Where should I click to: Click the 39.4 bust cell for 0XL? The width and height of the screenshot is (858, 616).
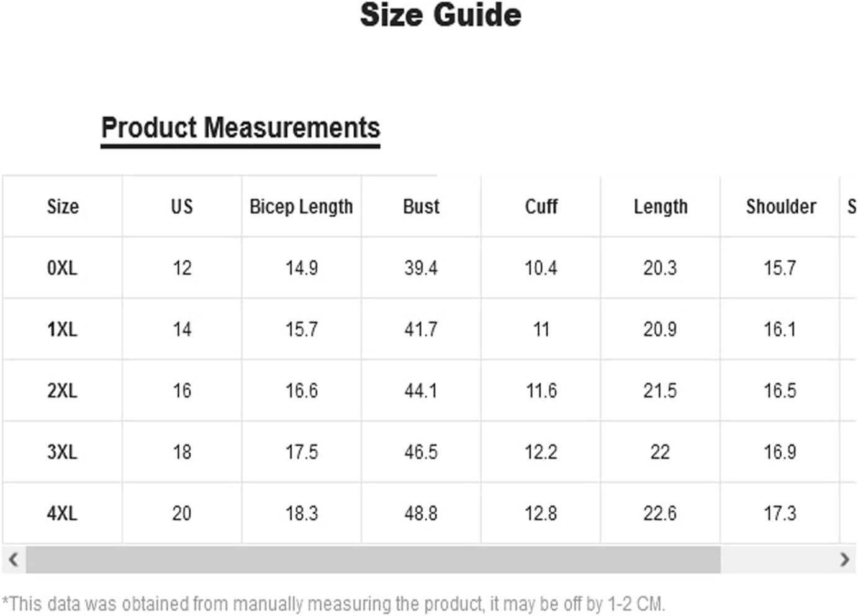click(421, 268)
